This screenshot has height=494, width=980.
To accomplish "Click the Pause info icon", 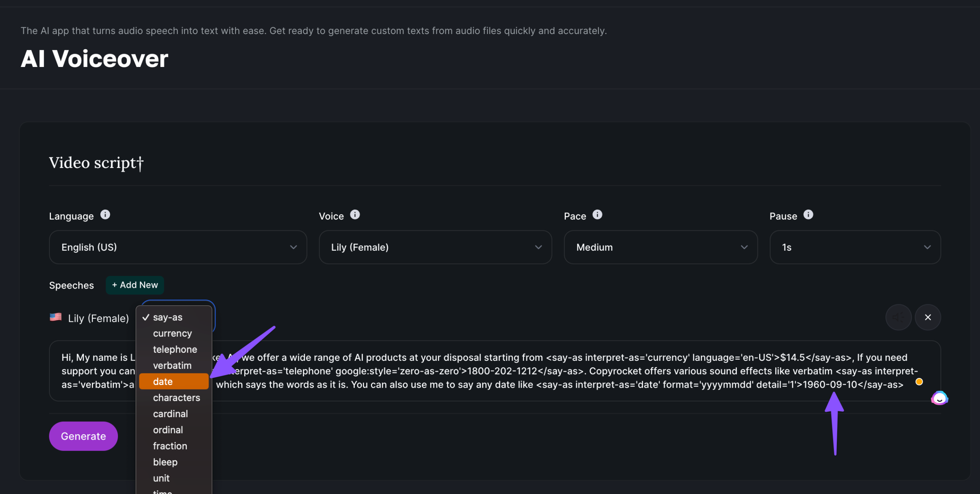I will pos(808,215).
